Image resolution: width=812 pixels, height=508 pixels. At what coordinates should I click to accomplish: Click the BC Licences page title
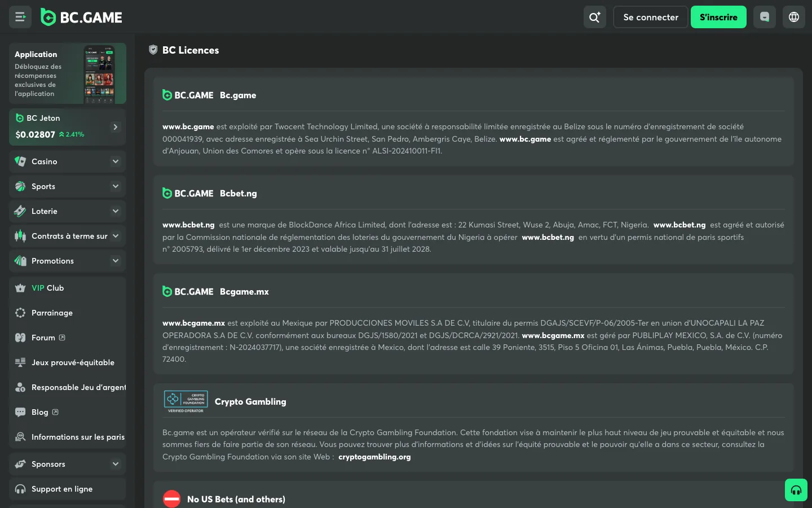[191, 50]
